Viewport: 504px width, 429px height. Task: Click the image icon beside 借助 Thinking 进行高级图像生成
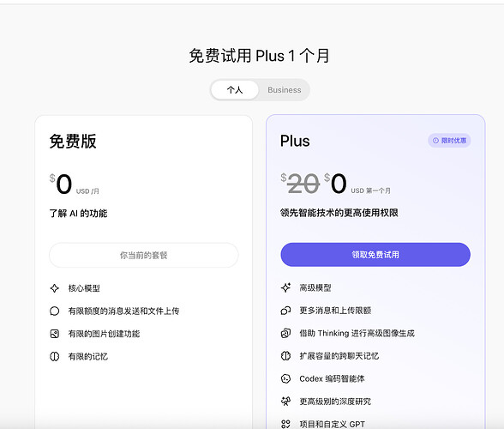[x=285, y=333]
